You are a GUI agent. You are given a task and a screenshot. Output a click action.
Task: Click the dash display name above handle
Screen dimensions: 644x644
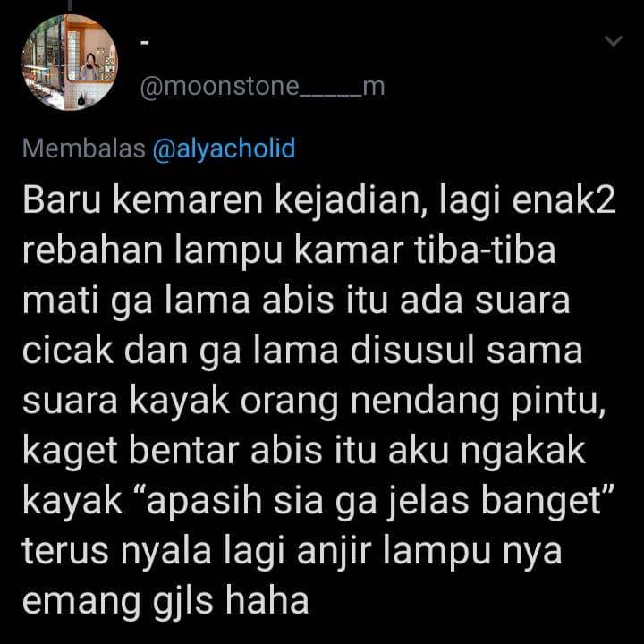pyautogui.click(x=145, y=42)
